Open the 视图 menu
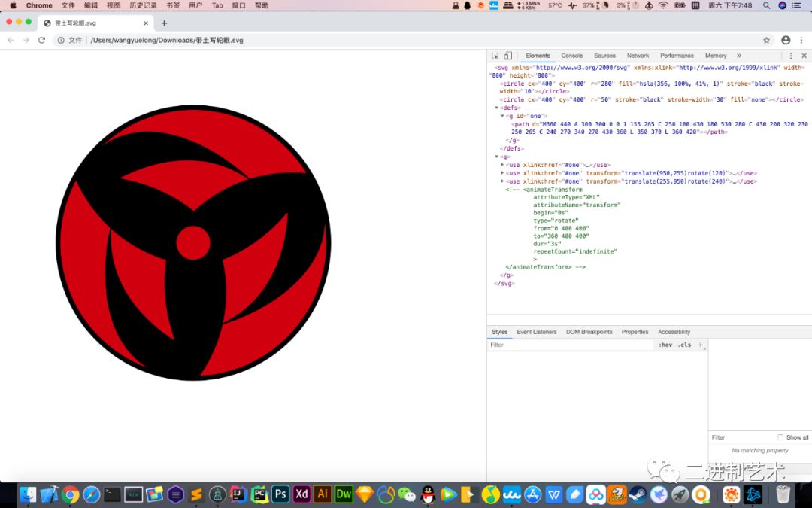This screenshot has width=812, height=508. click(114, 5)
